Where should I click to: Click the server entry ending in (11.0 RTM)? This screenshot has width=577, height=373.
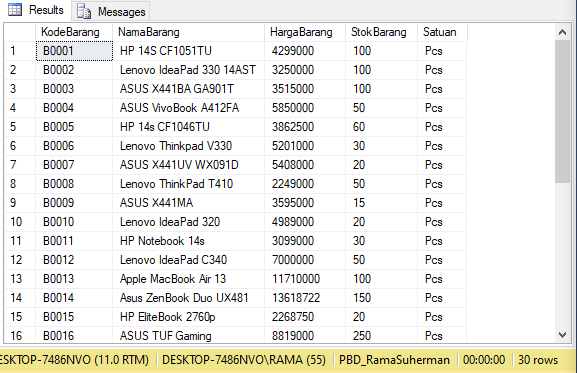(74, 360)
